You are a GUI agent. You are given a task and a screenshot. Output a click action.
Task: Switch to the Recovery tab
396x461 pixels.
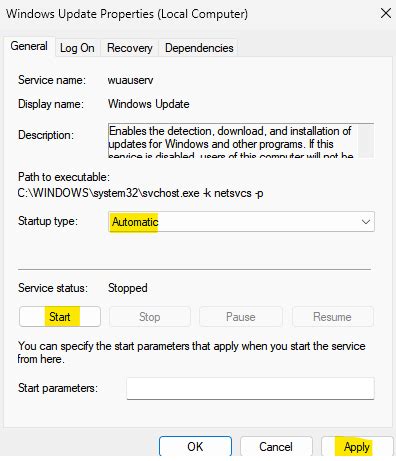(x=129, y=48)
